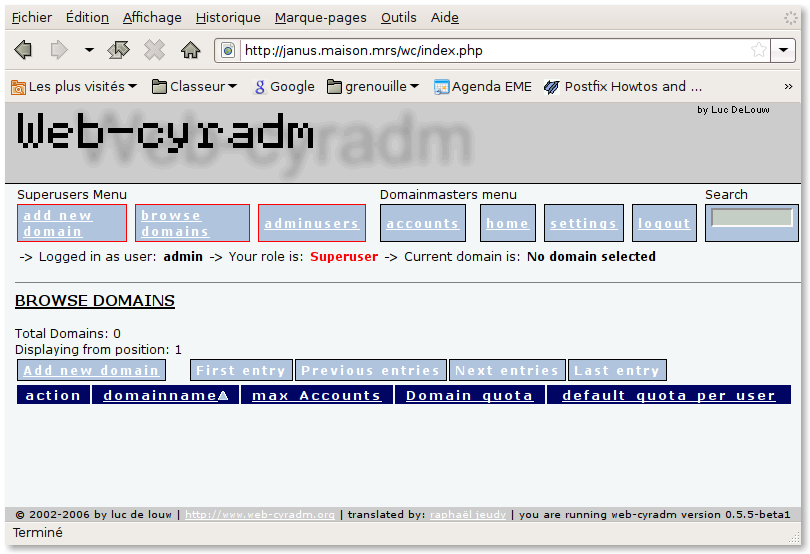
Task: Open the Google bookmark
Action: click(284, 87)
